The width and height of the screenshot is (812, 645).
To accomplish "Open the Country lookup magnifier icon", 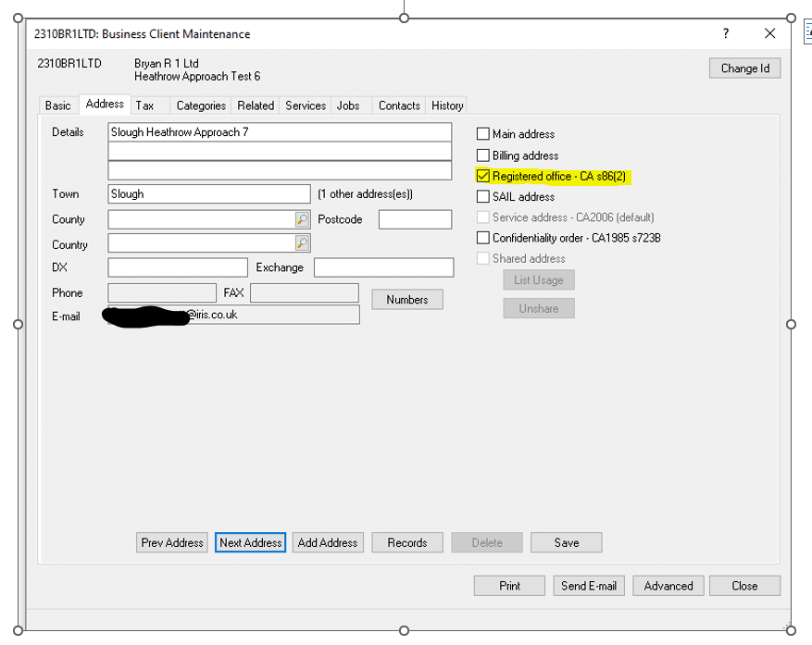I will click(302, 242).
